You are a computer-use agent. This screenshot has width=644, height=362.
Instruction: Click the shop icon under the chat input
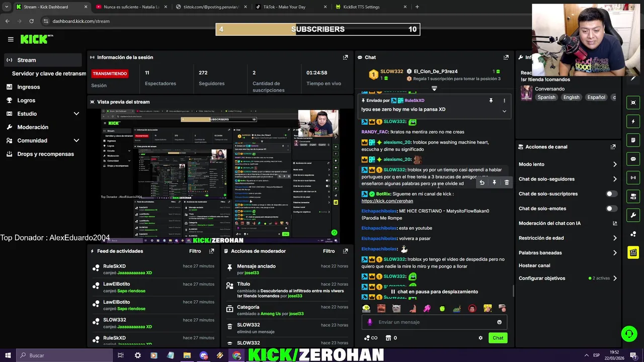coord(388,338)
